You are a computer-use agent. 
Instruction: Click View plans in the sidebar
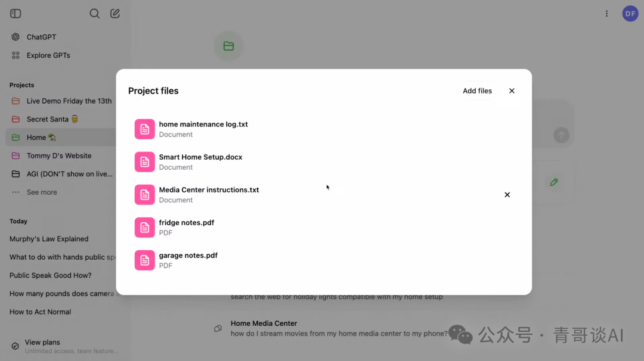pyautogui.click(x=42, y=343)
